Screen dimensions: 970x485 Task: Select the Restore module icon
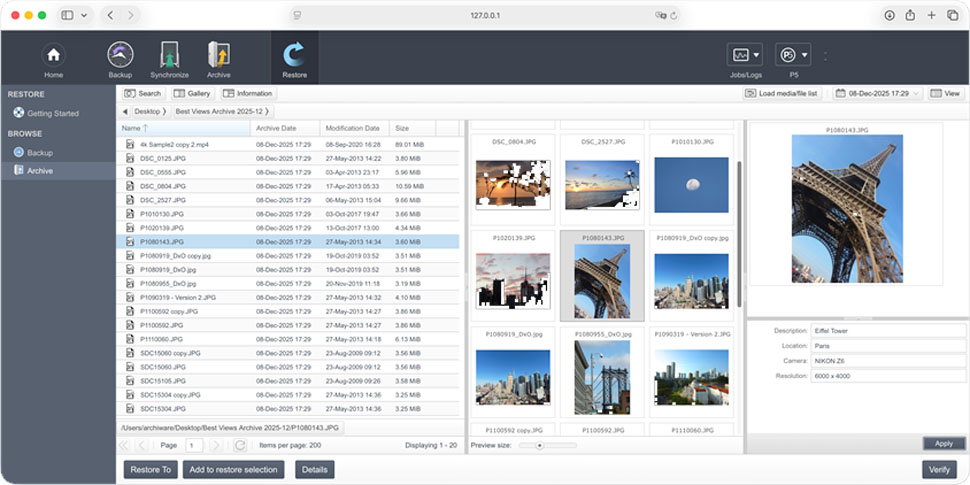coord(294,55)
